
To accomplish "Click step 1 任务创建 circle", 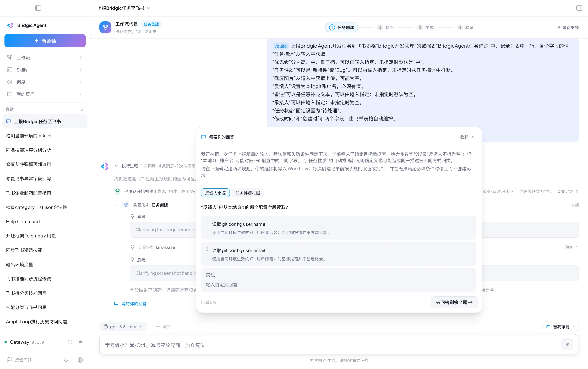I will pos(332,27).
